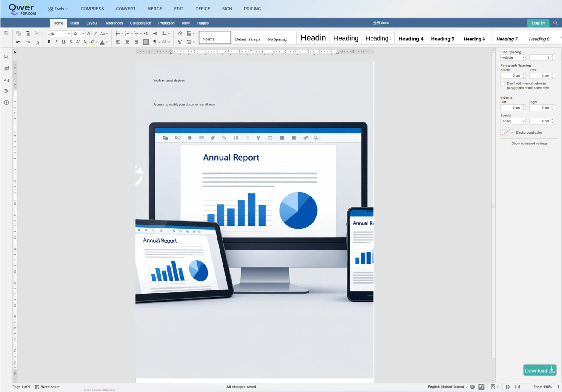
Task: Toggle spell checking in status bar
Action: (x=482, y=387)
